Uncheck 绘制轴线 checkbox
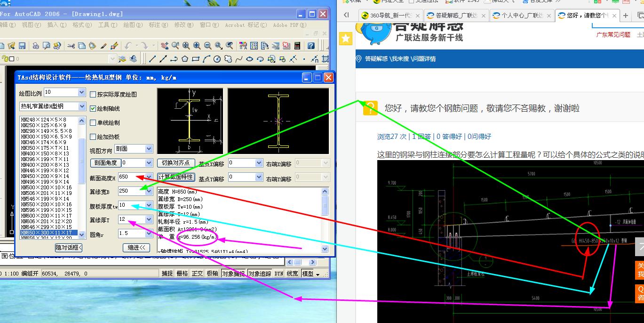The image size is (644, 323). coord(93,108)
